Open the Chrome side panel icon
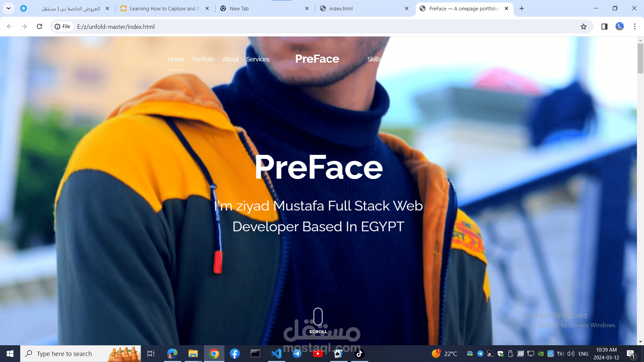 (x=604, y=26)
